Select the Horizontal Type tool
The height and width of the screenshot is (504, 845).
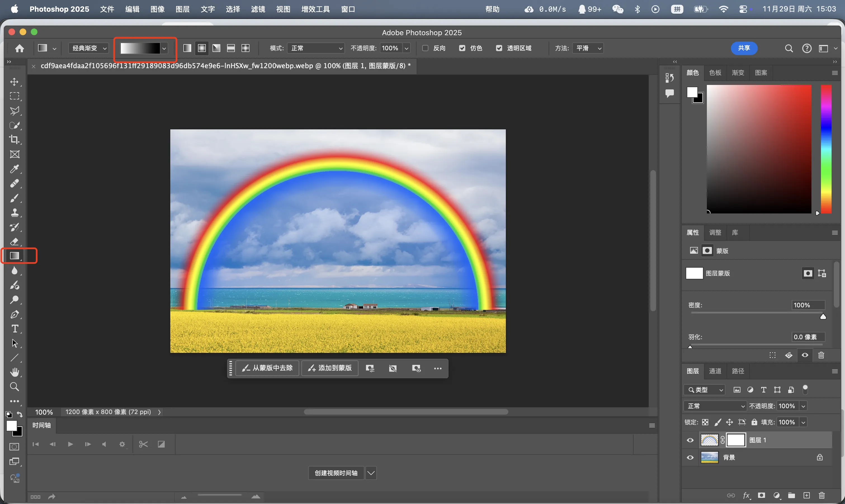pos(14,329)
